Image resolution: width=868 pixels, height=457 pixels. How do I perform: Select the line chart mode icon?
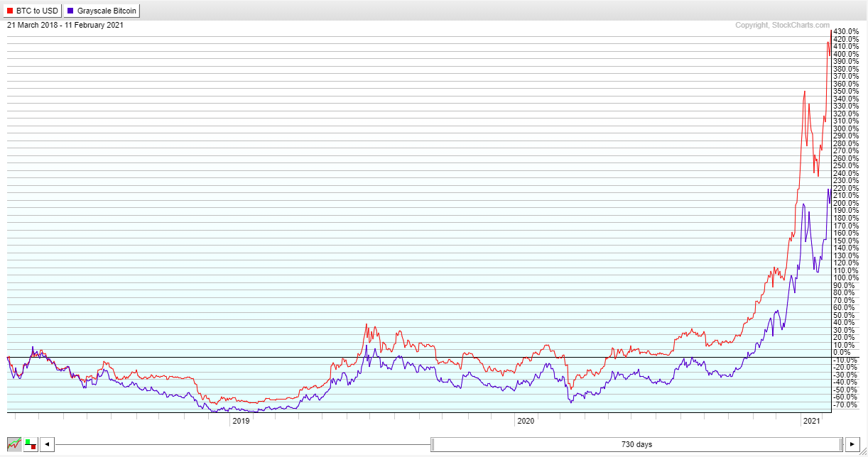[13, 445]
